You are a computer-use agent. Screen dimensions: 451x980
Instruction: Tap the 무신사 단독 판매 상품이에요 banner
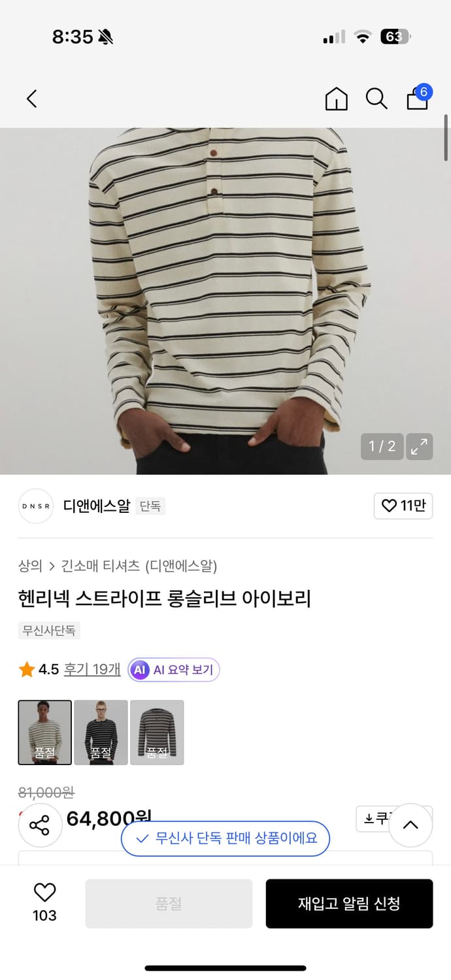click(x=225, y=838)
